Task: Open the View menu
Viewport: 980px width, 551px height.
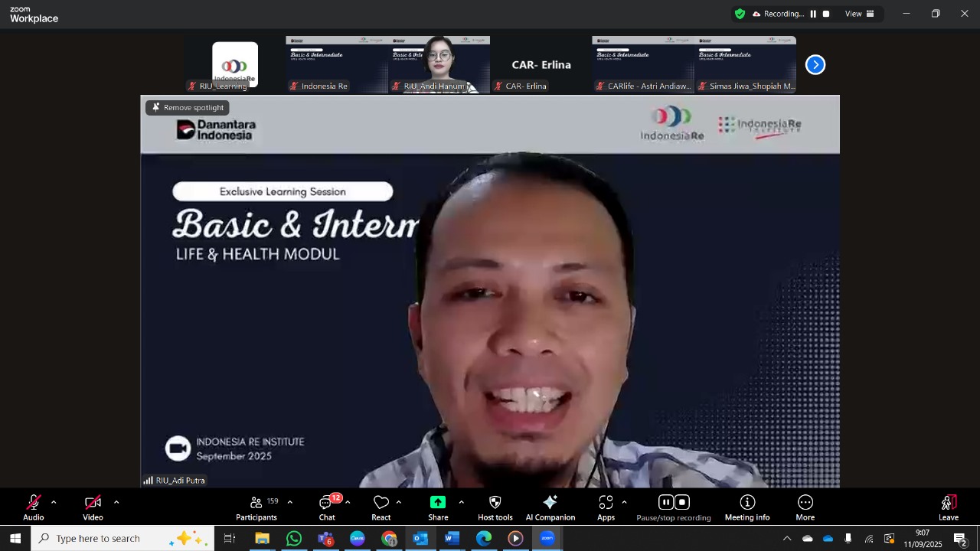Action: (859, 14)
